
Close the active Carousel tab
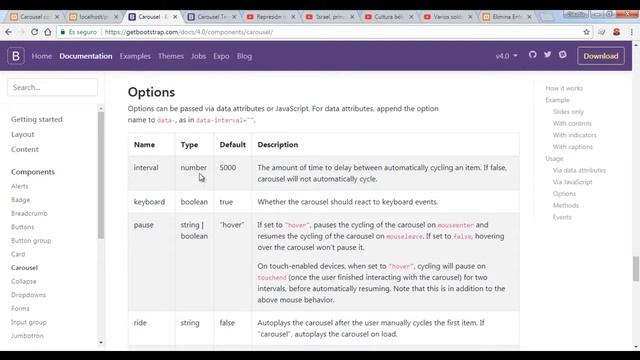175,17
